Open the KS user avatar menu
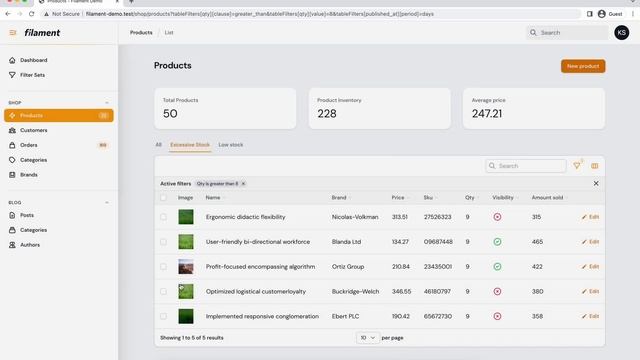Image resolution: width=640 pixels, height=360 pixels. [x=622, y=33]
